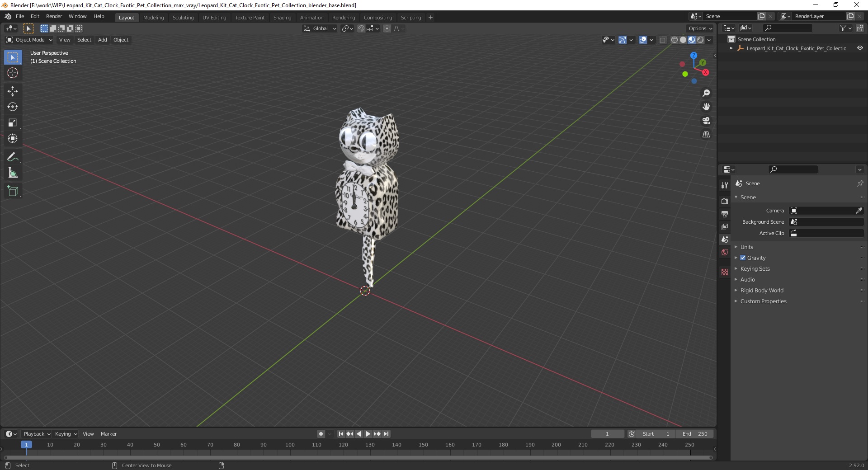The width and height of the screenshot is (868, 470).
Task: Switch to Modeling workspace tab
Action: 153,18
